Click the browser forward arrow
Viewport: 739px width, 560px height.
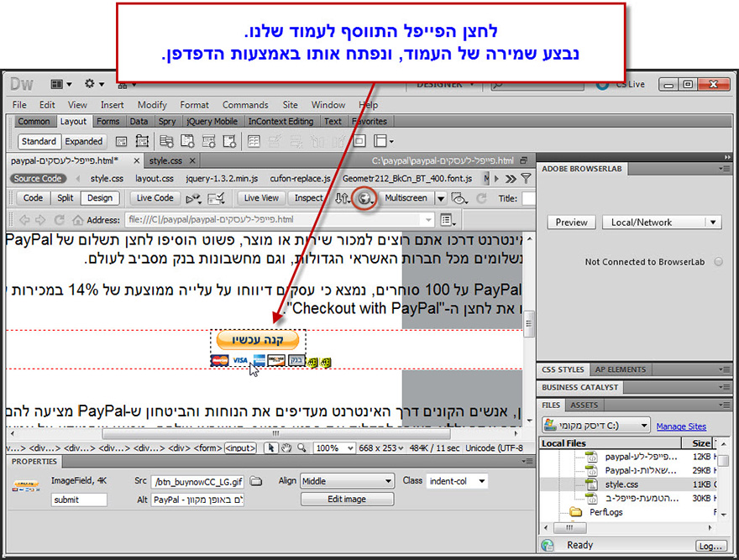click(40, 220)
